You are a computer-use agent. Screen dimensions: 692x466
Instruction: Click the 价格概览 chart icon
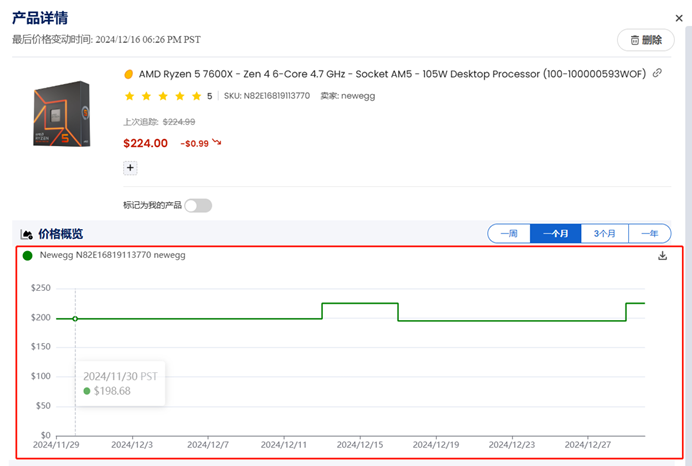26,234
